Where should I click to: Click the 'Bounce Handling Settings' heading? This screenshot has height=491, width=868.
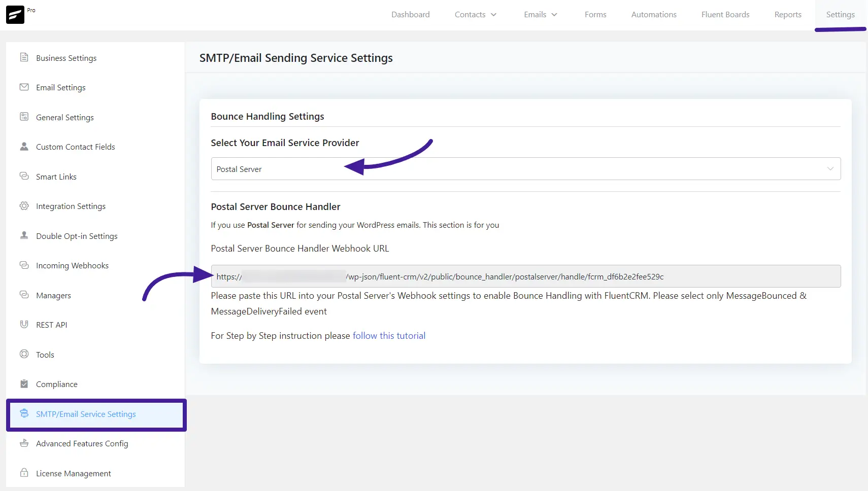[268, 116]
